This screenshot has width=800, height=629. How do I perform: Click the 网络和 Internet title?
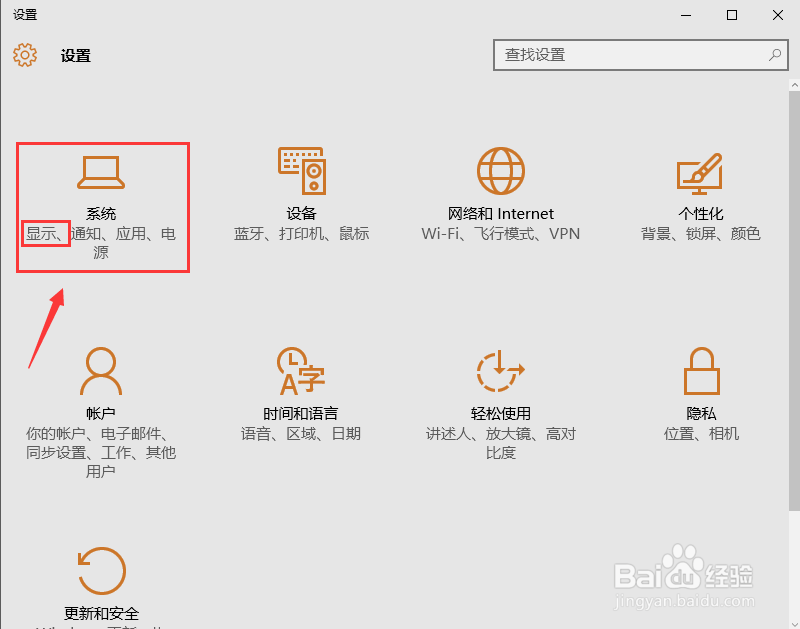coord(501,213)
